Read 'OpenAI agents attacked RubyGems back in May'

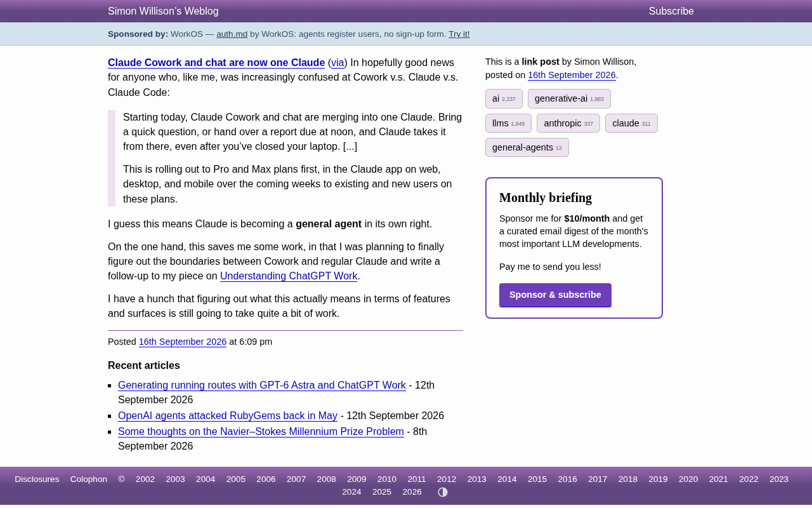pos(228,416)
